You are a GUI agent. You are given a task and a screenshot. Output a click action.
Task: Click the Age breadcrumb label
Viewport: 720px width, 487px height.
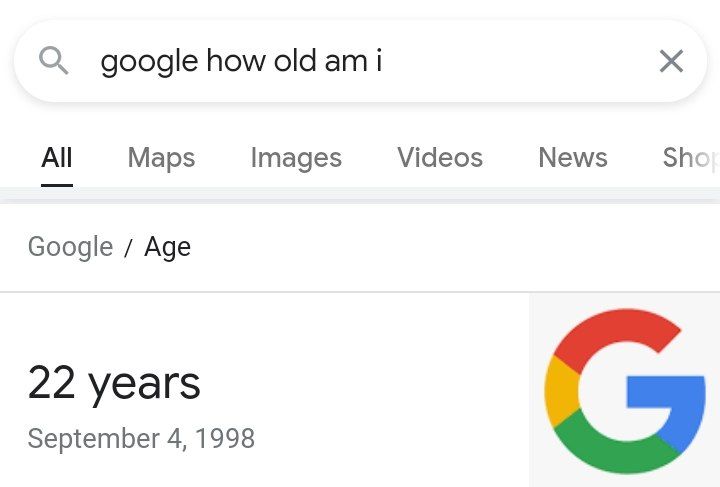point(167,247)
